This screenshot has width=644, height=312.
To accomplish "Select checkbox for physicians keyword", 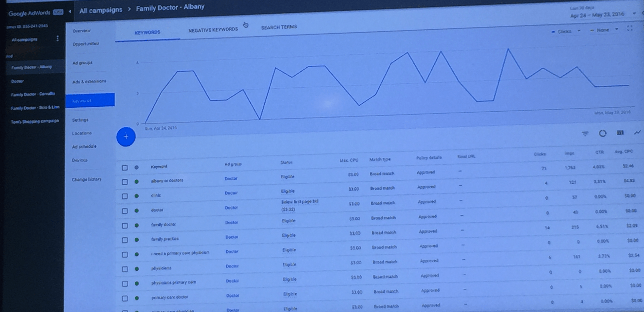I will tap(125, 269).
